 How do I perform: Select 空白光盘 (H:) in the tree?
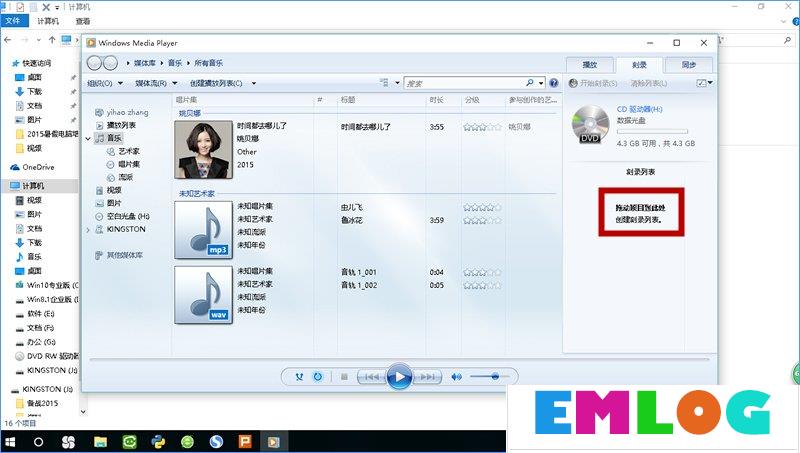pyautogui.click(x=122, y=216)
